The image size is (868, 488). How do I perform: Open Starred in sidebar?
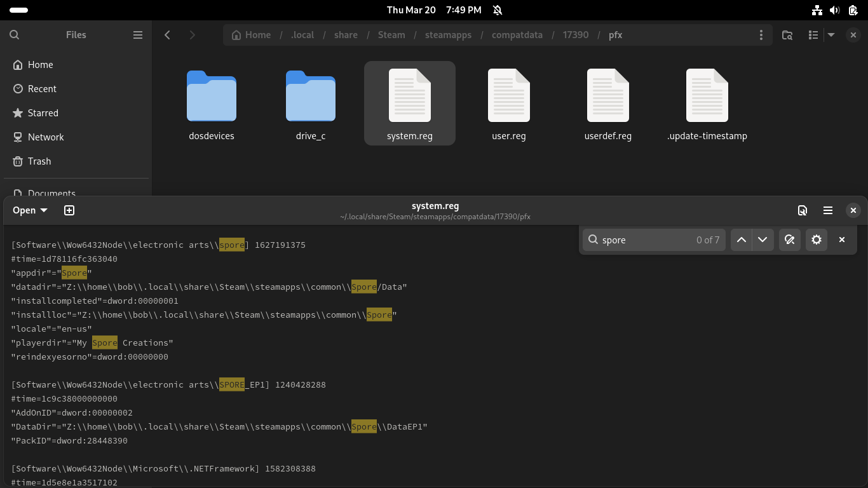coord(76,113)
